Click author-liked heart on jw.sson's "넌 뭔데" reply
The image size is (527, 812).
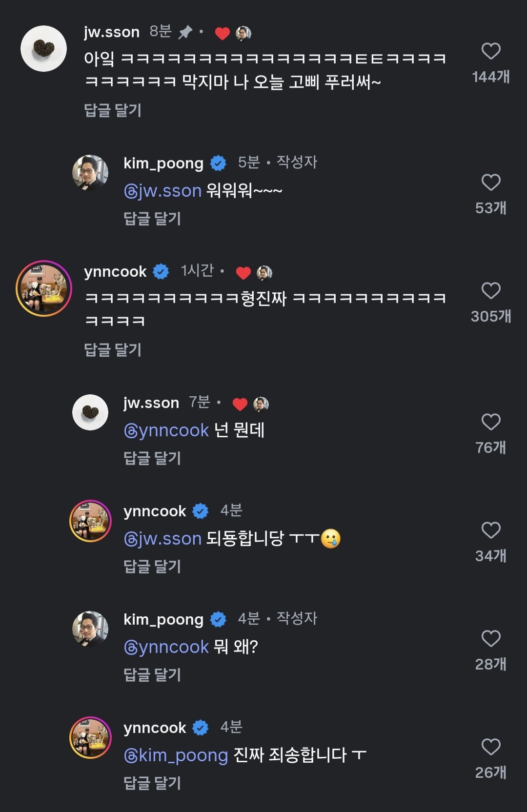[240, 404]
